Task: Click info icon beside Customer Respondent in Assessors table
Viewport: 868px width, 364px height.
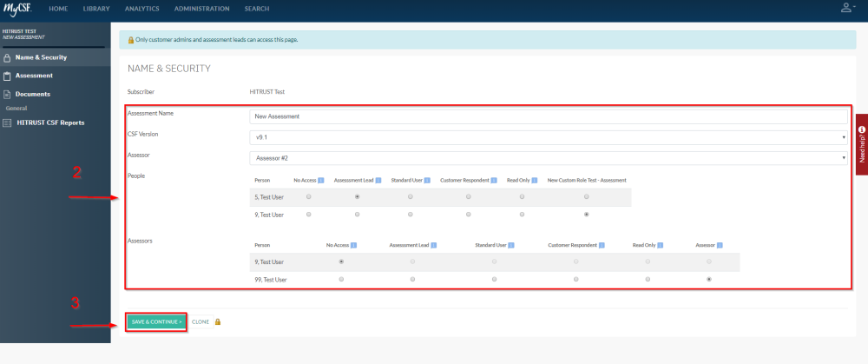Action: [x=602, y=245]
